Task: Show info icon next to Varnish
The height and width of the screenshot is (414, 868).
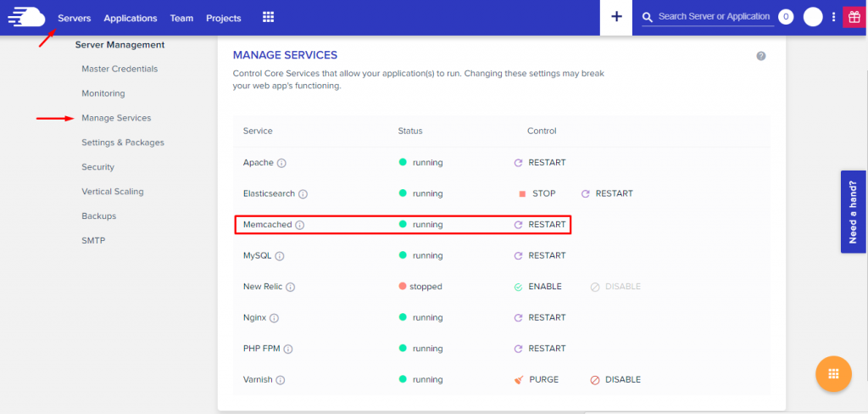Action: tap(280, 380)
